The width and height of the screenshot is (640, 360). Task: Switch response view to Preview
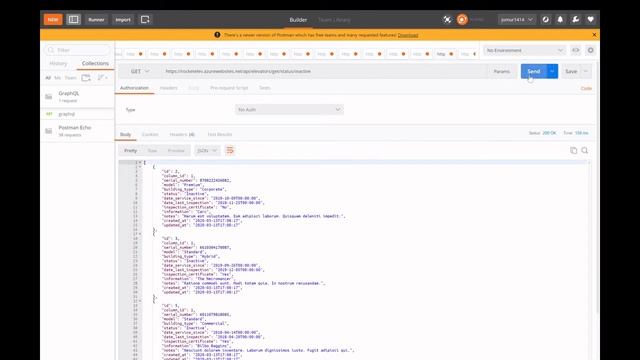click(x=176, y=151)
